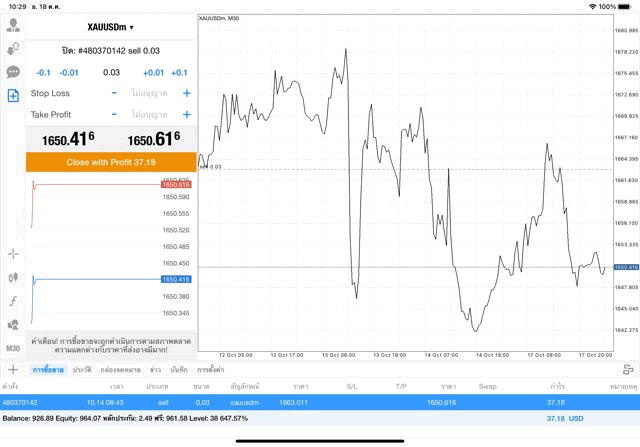Screen dimensions: 640x447
Task: Open the candlestick chart type icon
Action: tap(13, 278)
